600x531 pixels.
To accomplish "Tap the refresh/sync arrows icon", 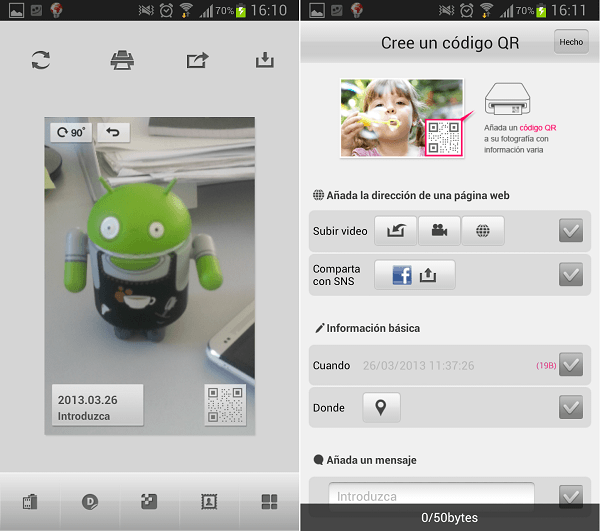I will (x=41, y=60).
